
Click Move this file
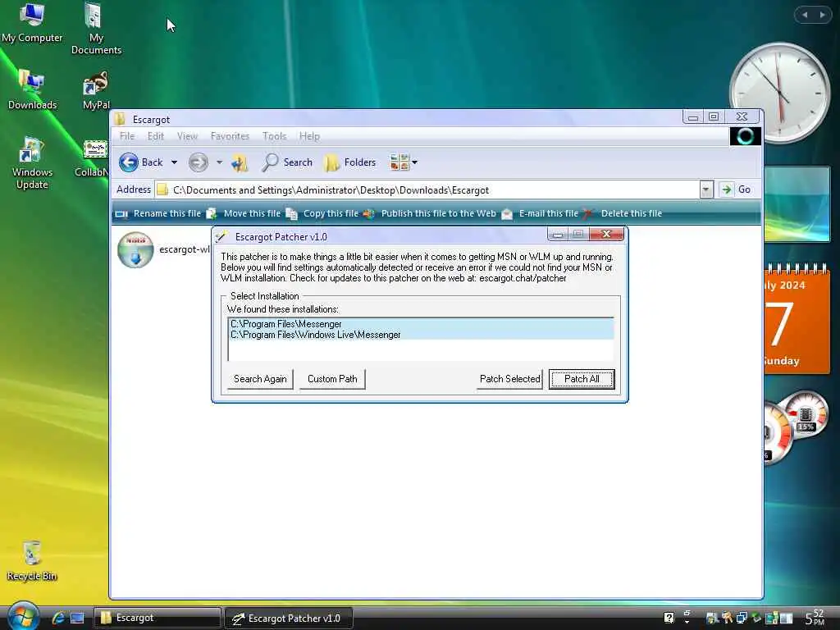244,213
